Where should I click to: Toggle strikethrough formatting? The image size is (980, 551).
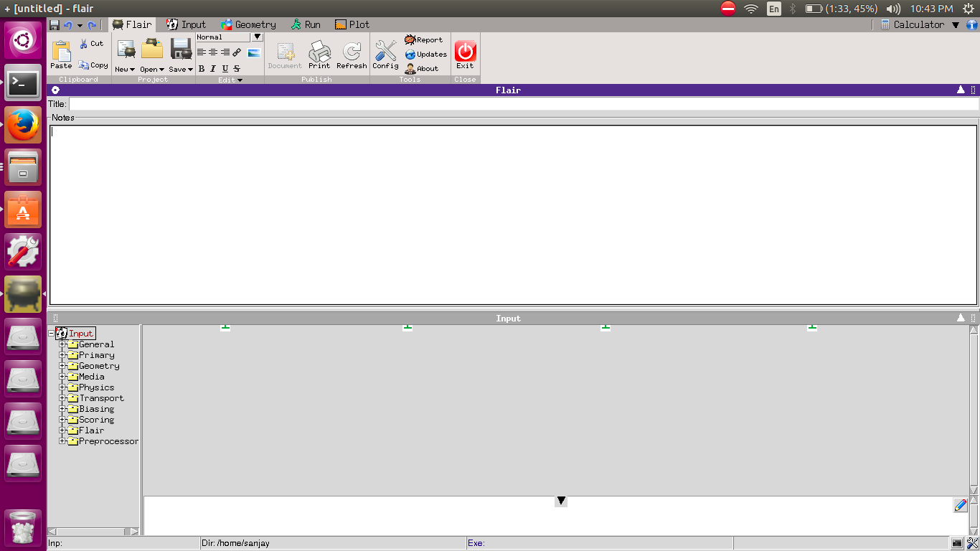point(237,69)
